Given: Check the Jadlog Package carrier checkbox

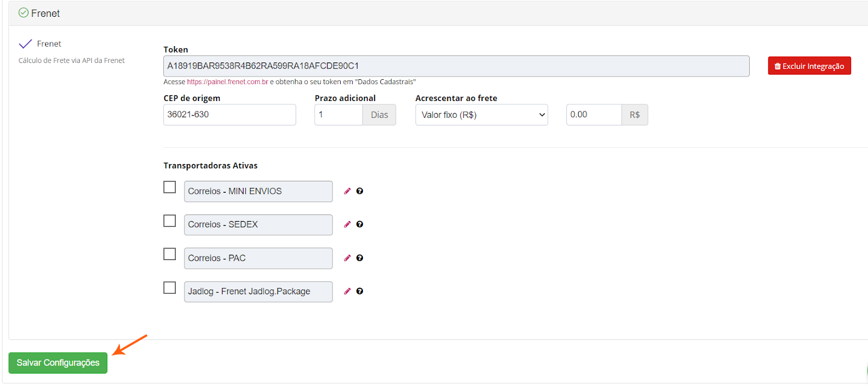Looking at the screenshot, I should 170,288.
